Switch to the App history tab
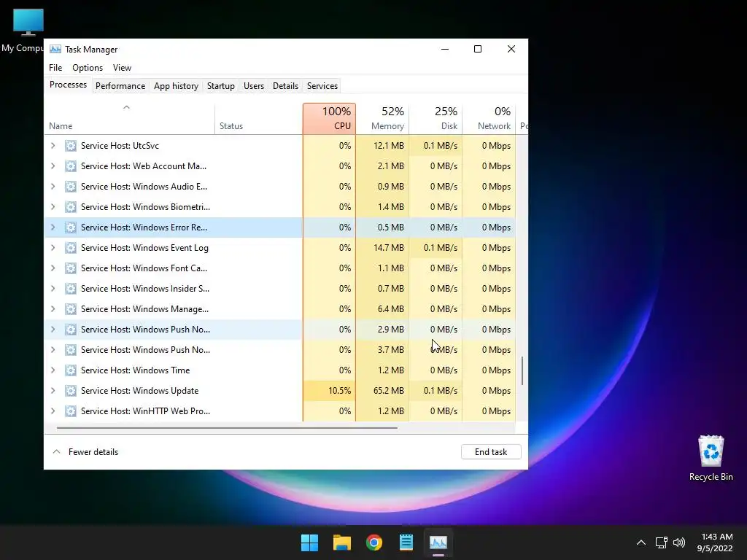The width and height of the screenshot is (747, 560). (x=176, y=86)
